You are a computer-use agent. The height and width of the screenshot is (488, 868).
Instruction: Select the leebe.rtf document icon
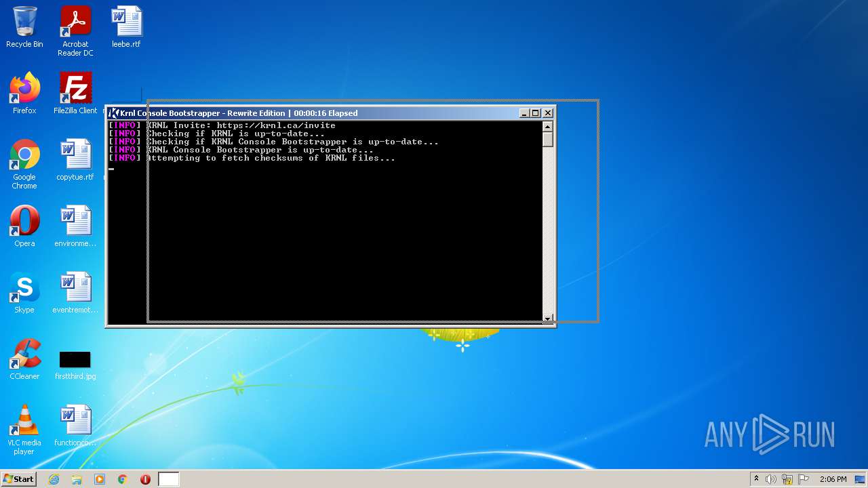126,27
